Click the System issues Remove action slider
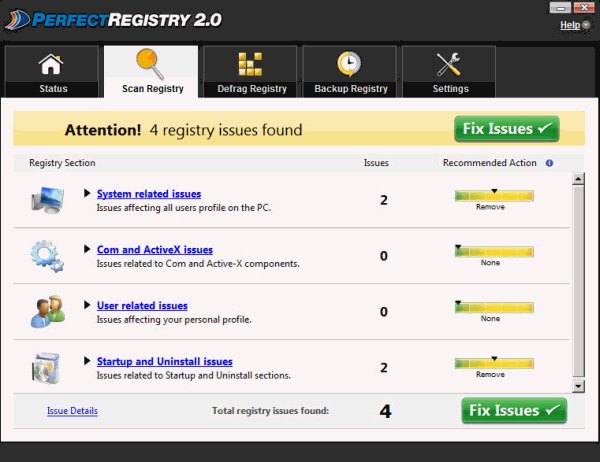600x462 pixels. point(494,196)
